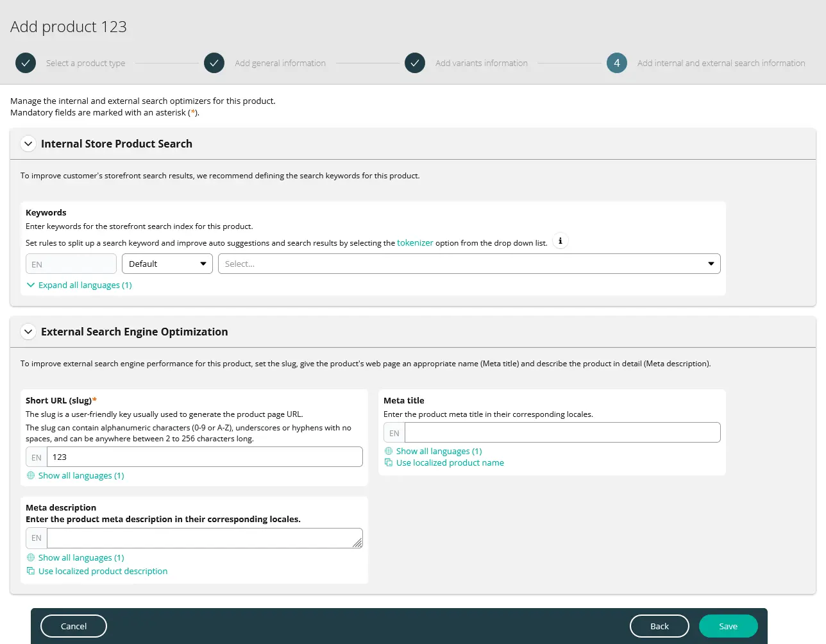Click the copy icon for 'Use localized product name'
The height and width of the screenshot is (644, 826).
click(x=389, y=462)
